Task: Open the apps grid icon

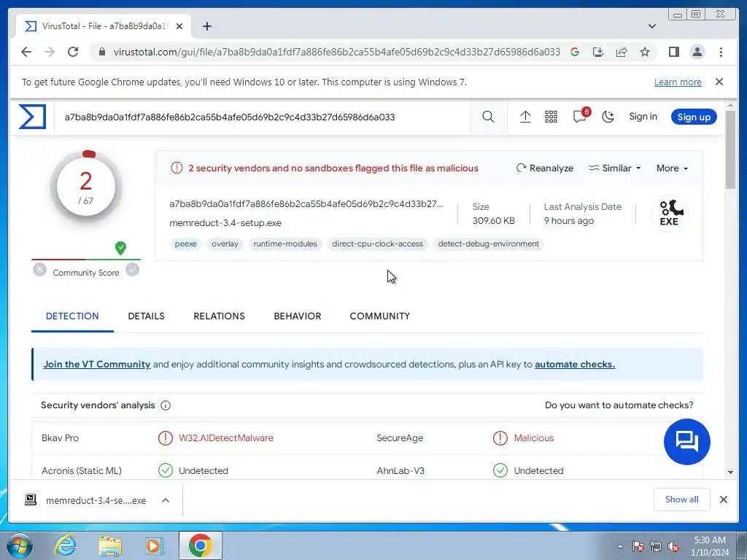Action: point(551,117)
